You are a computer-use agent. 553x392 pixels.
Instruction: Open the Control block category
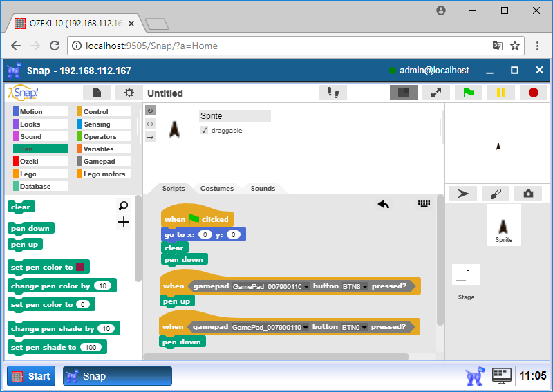coord(104,111)
